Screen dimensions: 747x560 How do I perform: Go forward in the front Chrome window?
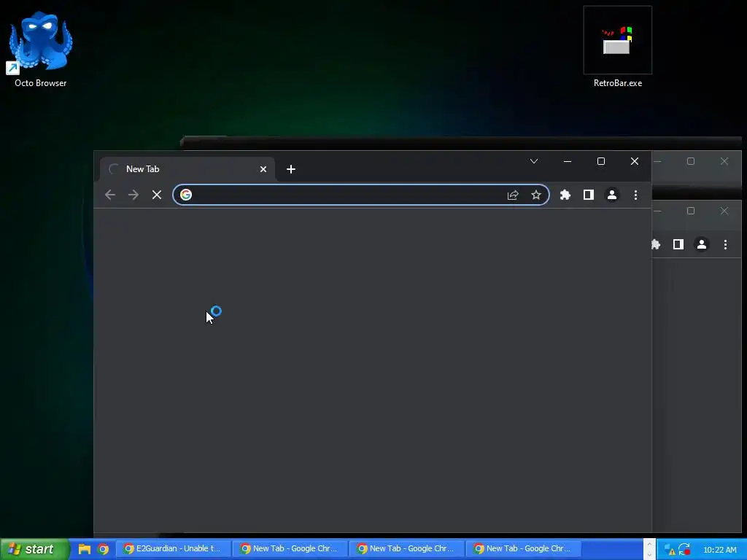coord(133,195)
